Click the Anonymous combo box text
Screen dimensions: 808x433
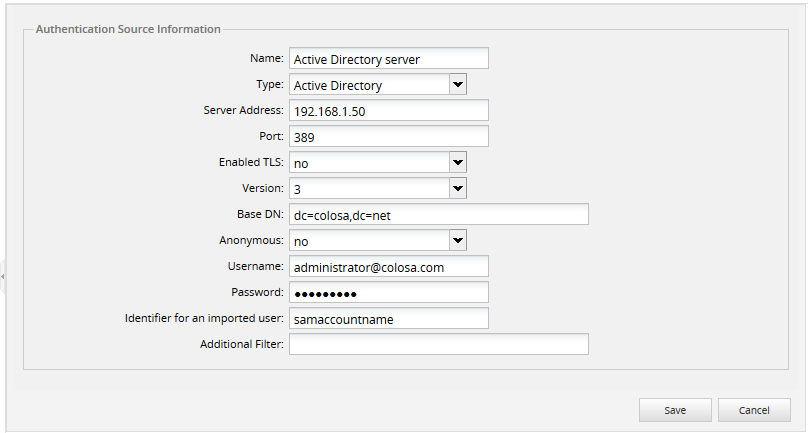[x=368, y=240]
